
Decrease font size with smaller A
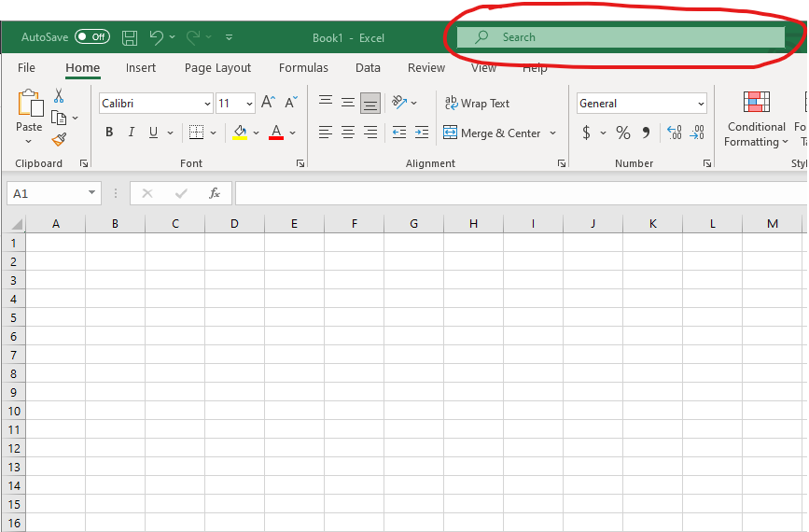click(291, 102)
